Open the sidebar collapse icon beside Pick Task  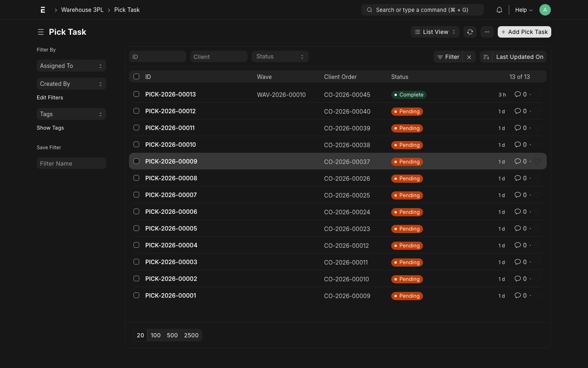point(40,31)
